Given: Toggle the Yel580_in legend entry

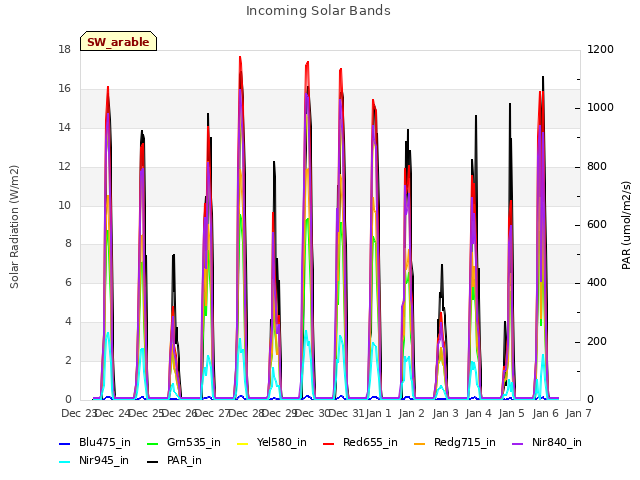Looking at the screenshot, I should tap(272, 442).
